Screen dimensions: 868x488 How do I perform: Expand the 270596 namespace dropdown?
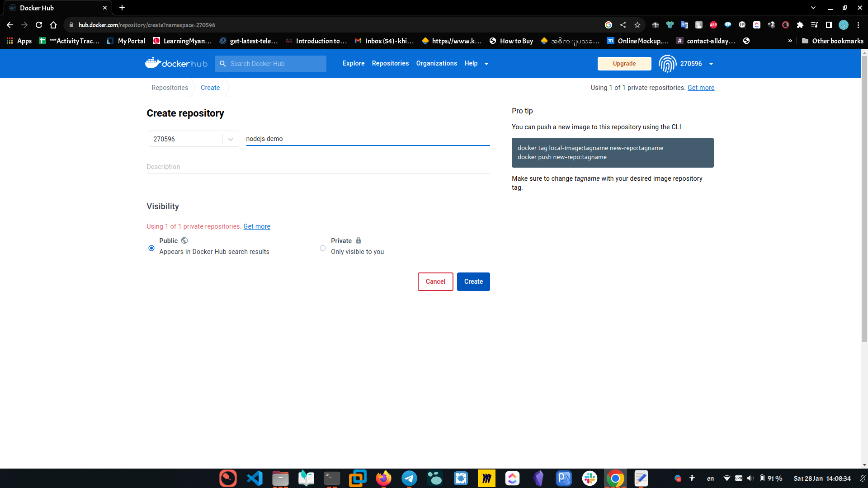click(231, 139)
